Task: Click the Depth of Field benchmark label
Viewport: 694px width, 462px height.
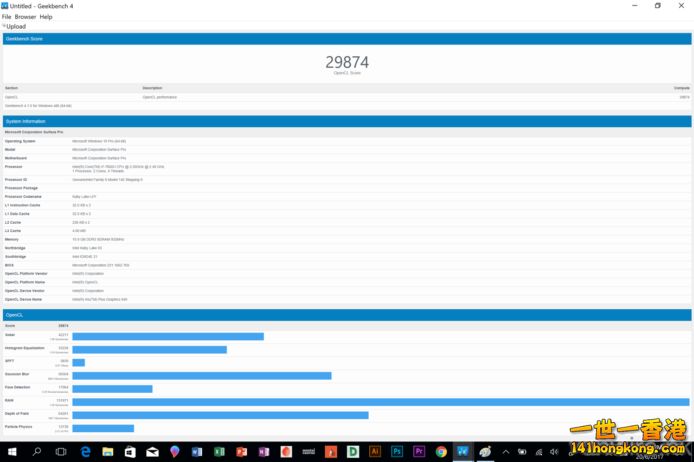Action: (17, 413)
